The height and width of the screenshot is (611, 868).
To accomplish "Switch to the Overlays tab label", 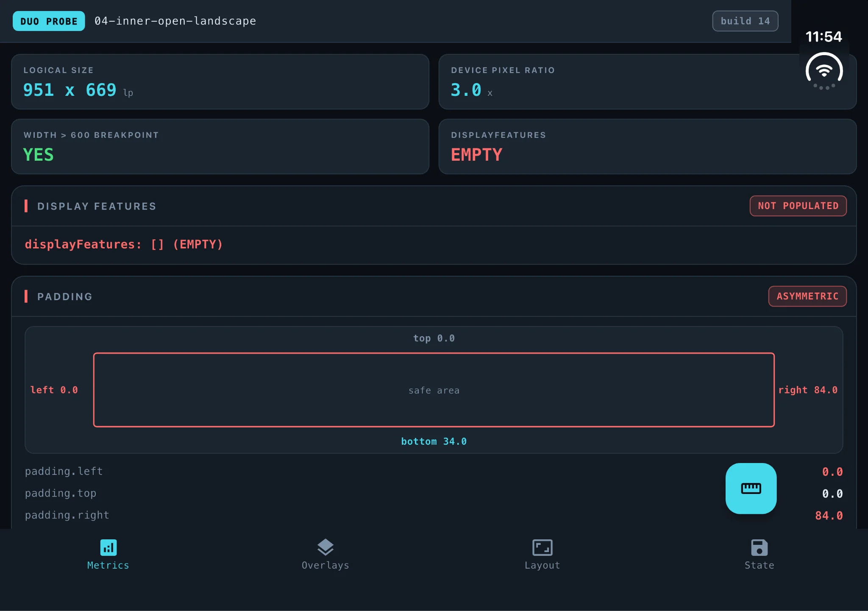I will point(325,565).
